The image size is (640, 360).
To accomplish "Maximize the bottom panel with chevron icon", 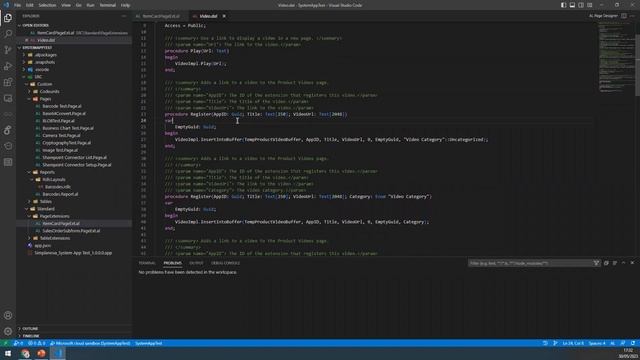I will [x=623, y=263].
